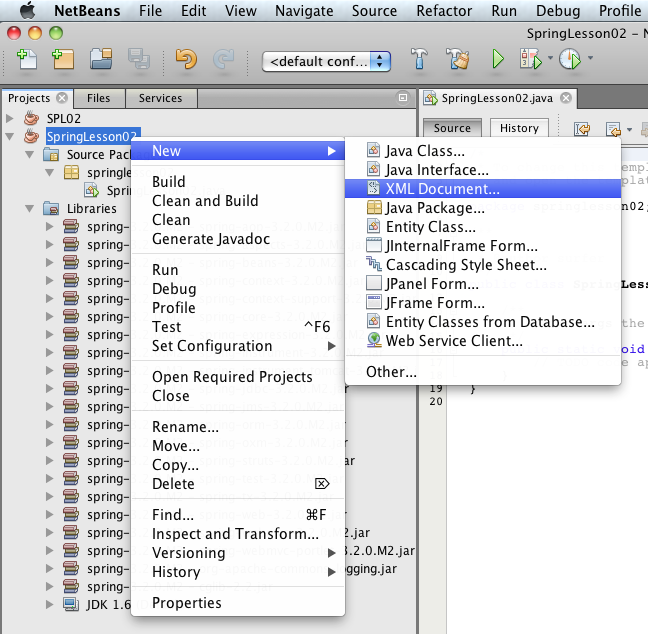Open the Debug Project dropdown arrow
Image resolution: width=648 pixels, height=634 pixels.
coord(550,58)
